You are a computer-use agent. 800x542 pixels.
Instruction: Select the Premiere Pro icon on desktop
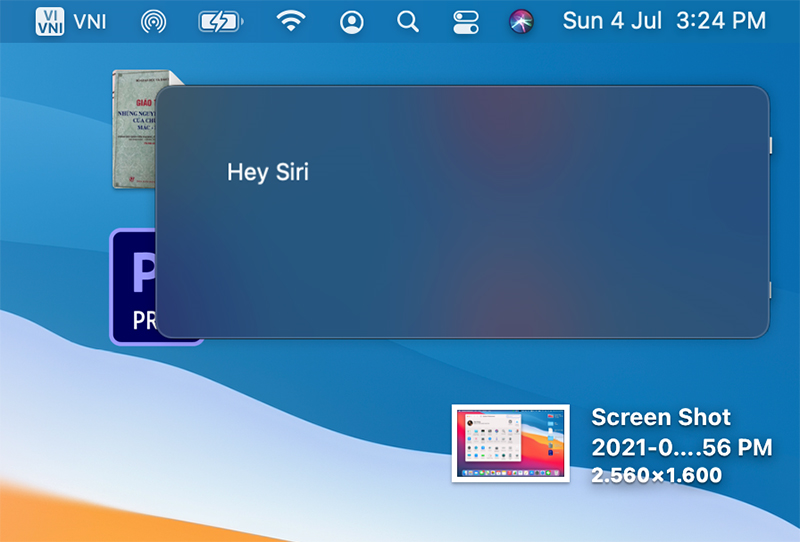(x=133, y=287)
